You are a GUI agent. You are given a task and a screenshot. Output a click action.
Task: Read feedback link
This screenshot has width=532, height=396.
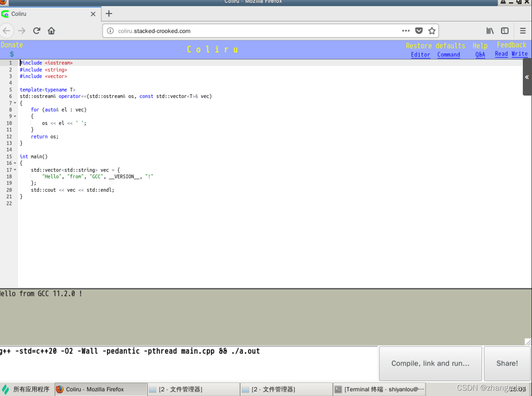[501, 54]
